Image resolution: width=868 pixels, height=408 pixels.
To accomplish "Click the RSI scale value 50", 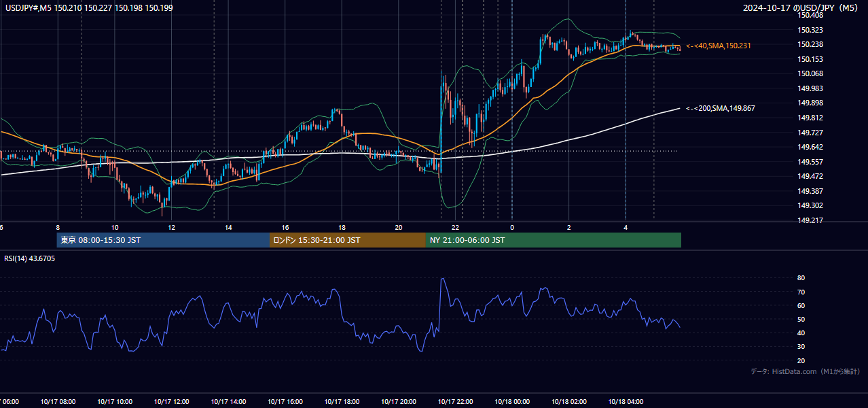I will (x=801, y=319).
